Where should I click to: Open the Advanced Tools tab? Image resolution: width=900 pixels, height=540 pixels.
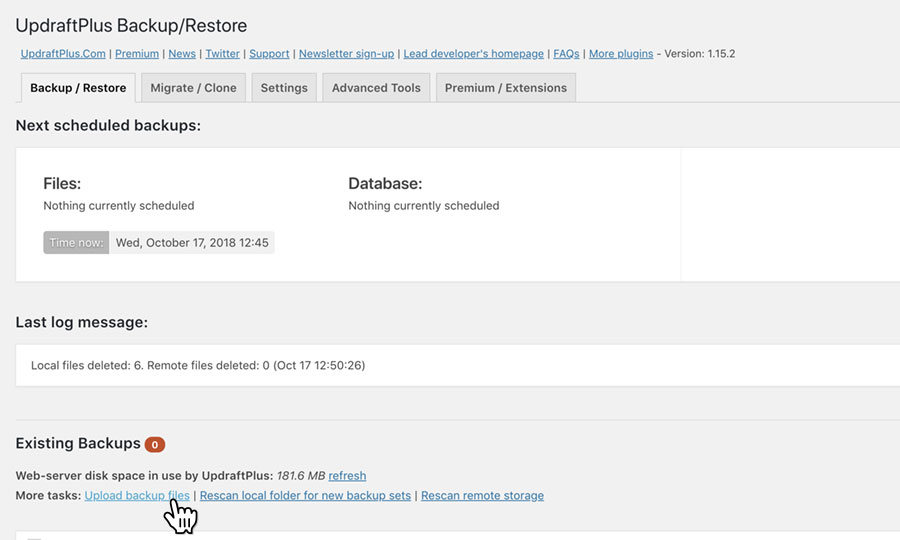(x=376, y=88)
